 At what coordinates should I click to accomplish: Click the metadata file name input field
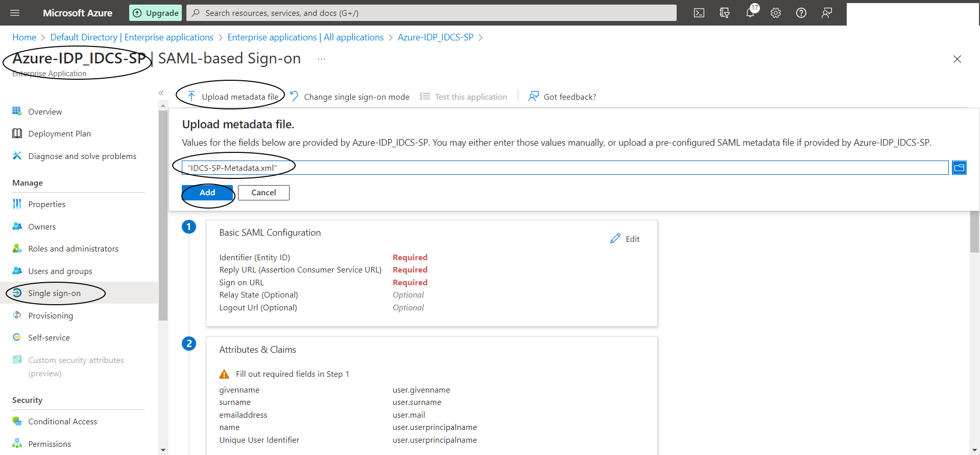565,168
